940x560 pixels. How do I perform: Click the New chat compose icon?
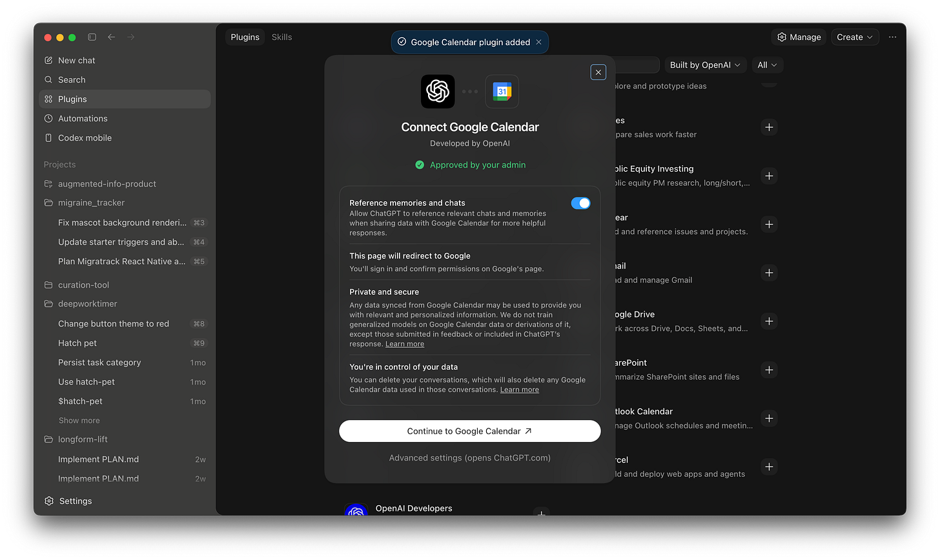click(48, 60)
